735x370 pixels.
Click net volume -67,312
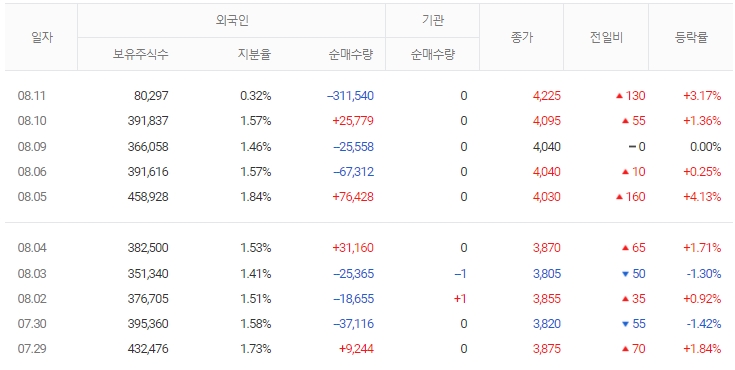353,172
